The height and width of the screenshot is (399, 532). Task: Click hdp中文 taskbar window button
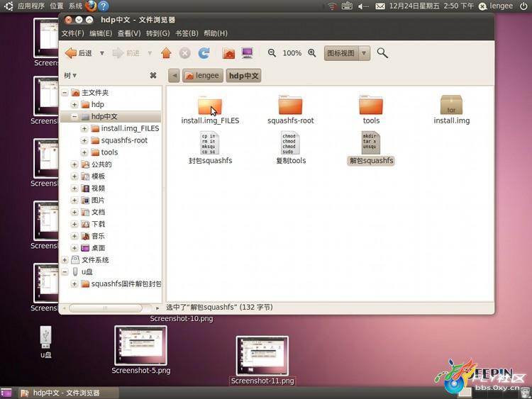pyautogui.click(x=68, y=393)
